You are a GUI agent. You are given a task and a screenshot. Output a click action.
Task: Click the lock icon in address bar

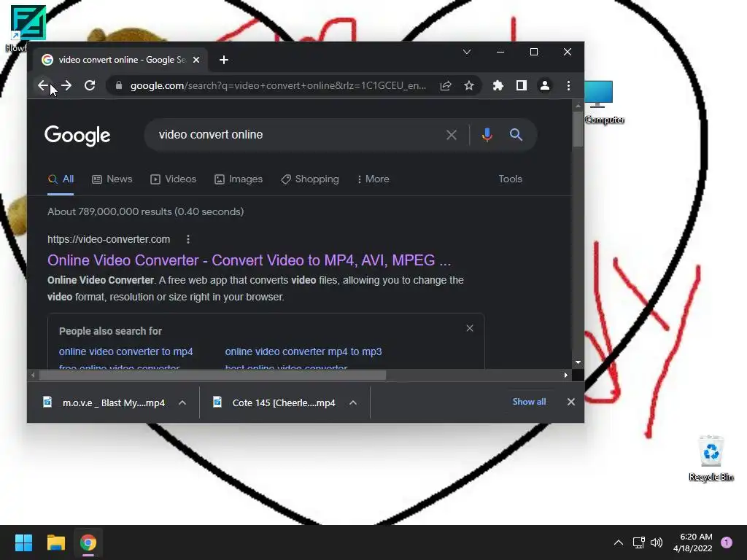(x=119, y=86)
